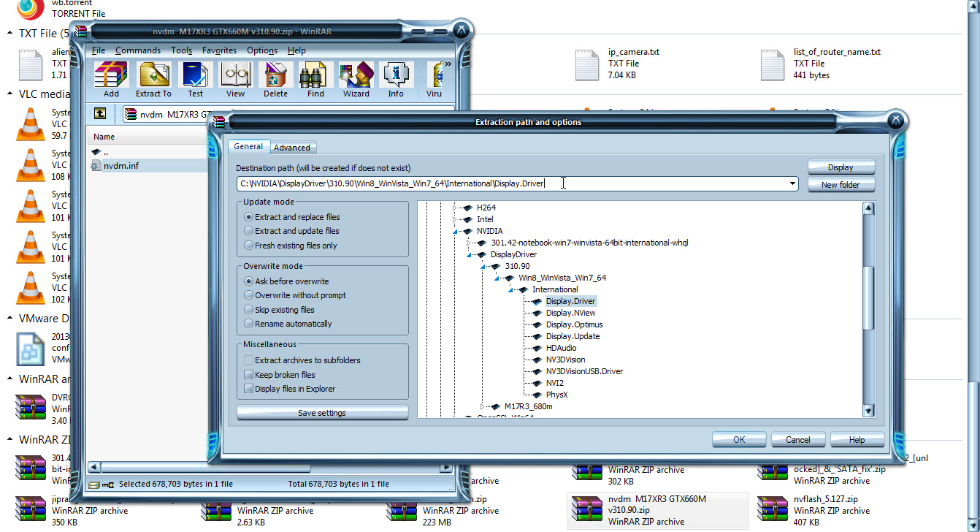Select Display.Update folder in tree
980x532 pixels.
[573, 336]
